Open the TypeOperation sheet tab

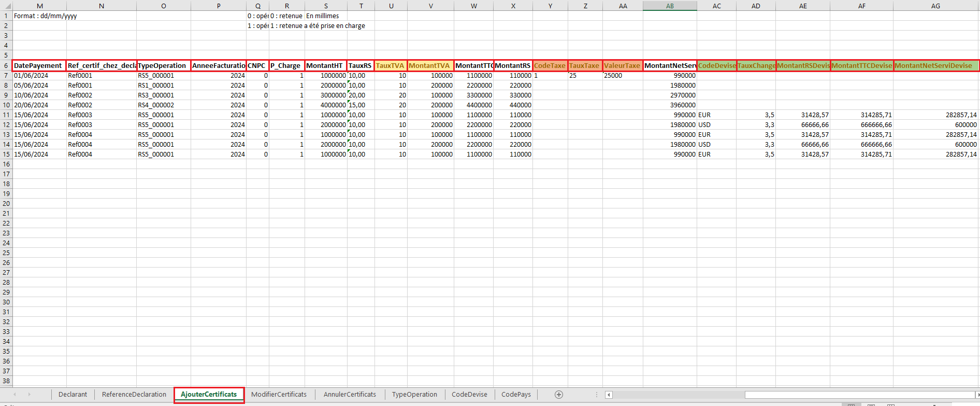pos(414,395)
